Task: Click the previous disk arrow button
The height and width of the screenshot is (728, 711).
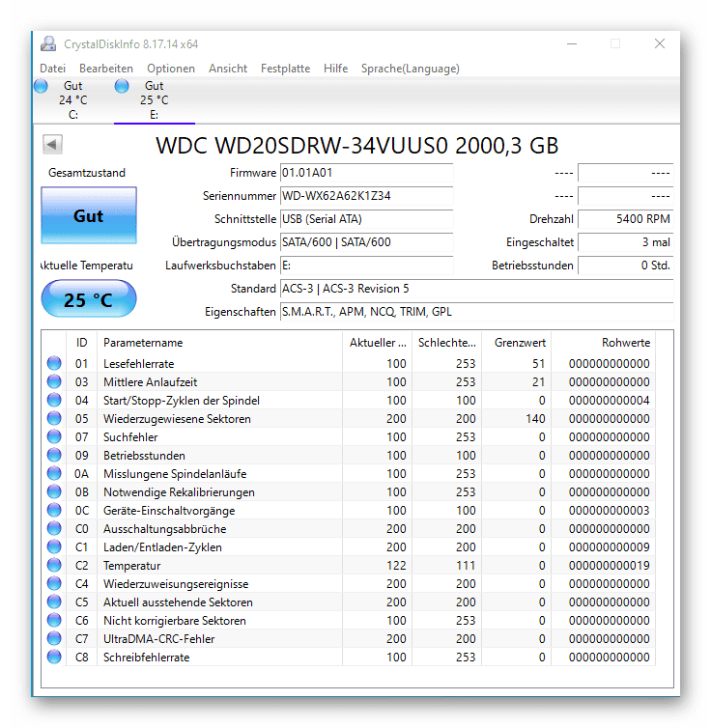Action: 52,145
